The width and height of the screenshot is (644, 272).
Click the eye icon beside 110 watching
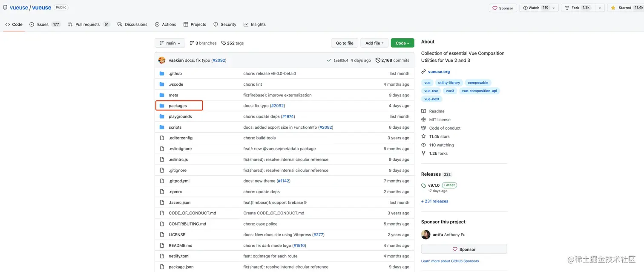tap(423, 145)
